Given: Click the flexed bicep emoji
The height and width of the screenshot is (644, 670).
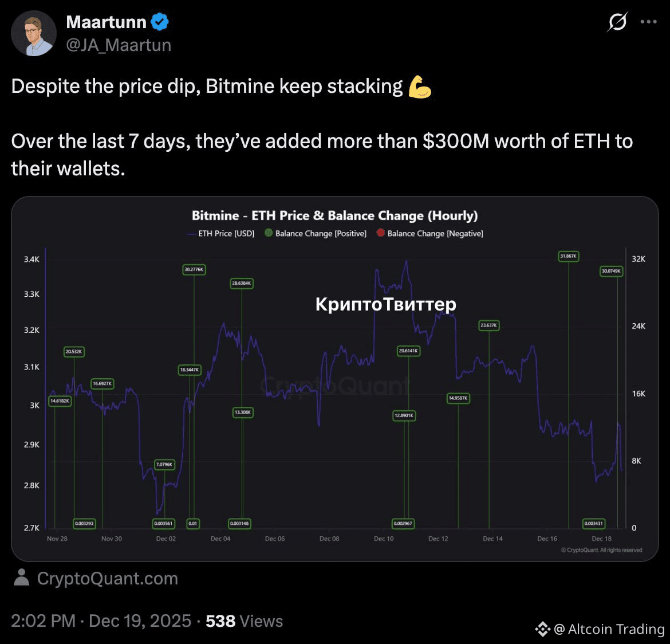Looking at the screenshot, I should (x=420, y=87).
